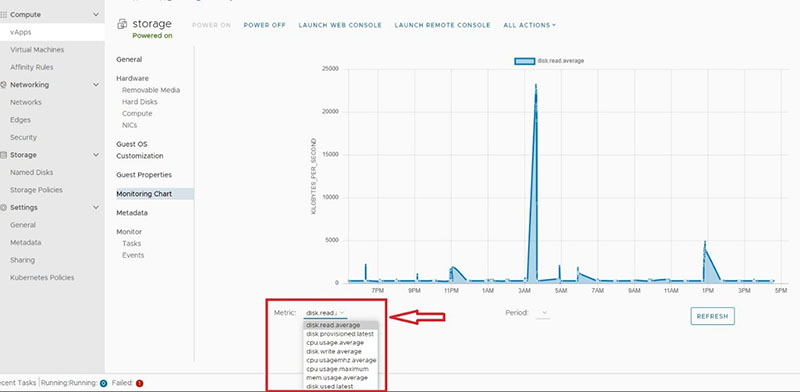This screenshot has width=800, height=392.
Task: Click the Failed tasks red count badge
Action: 139,383
